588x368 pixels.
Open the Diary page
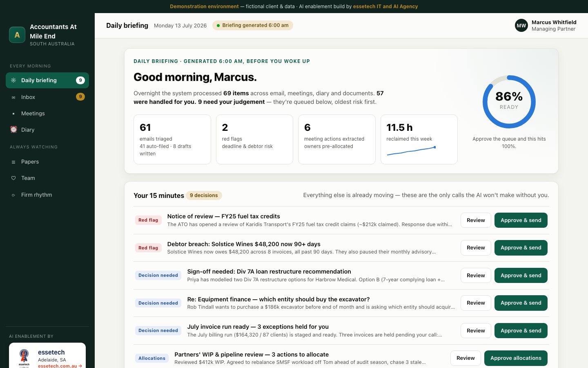47,130
